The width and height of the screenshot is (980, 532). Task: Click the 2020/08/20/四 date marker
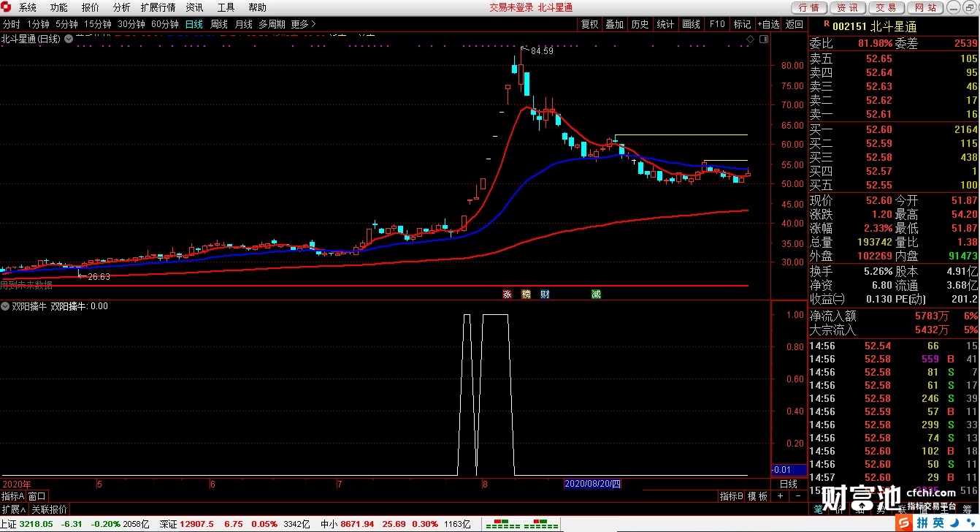coord(592,484)
